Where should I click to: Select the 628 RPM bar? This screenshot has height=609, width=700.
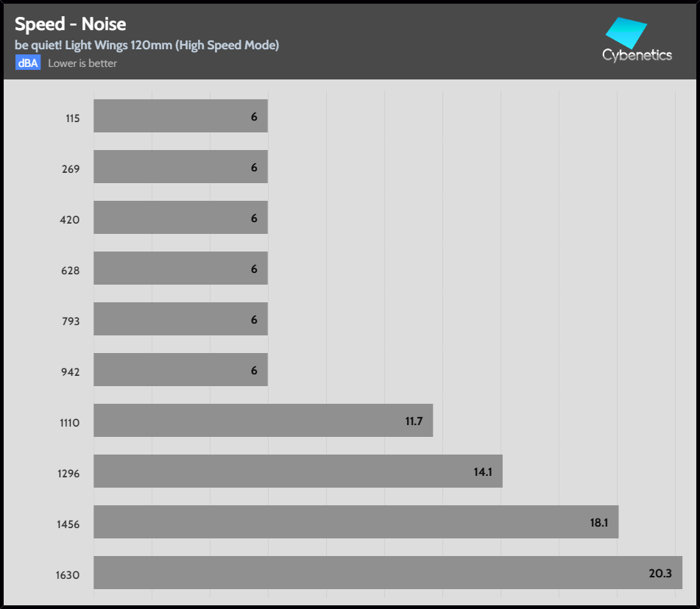click(x=180, y=268)
